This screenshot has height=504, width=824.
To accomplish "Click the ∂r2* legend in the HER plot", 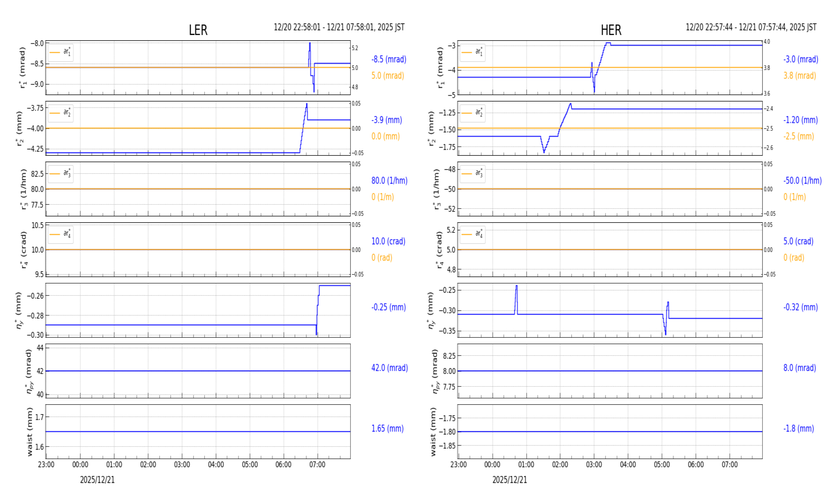I will (x=473, y=113).
